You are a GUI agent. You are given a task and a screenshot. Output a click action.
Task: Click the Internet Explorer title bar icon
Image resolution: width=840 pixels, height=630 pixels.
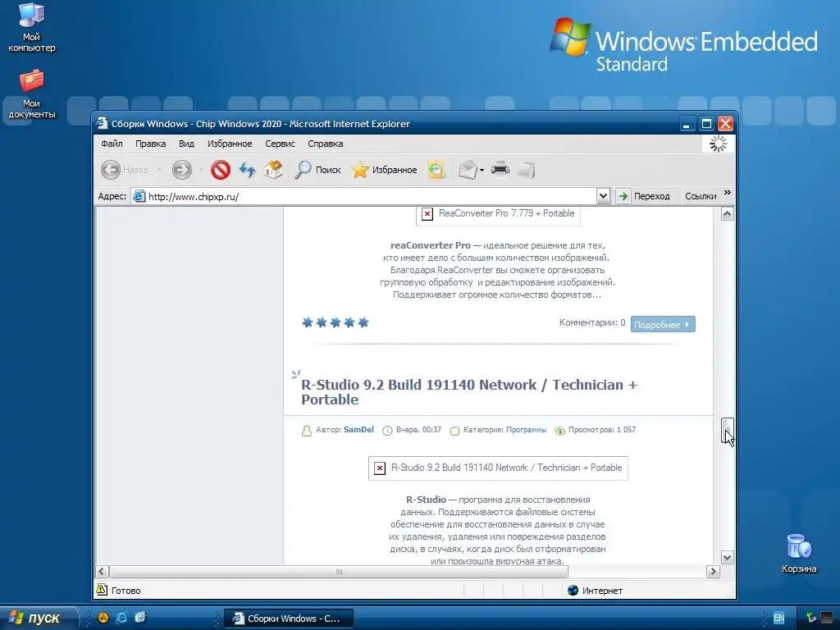coord(102,124)
